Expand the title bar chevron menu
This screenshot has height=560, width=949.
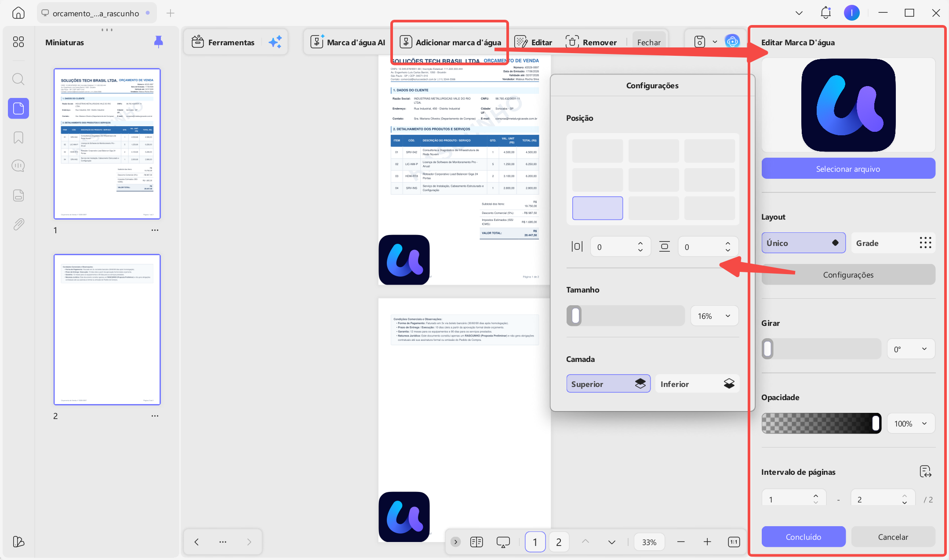(x=799, y=13)
